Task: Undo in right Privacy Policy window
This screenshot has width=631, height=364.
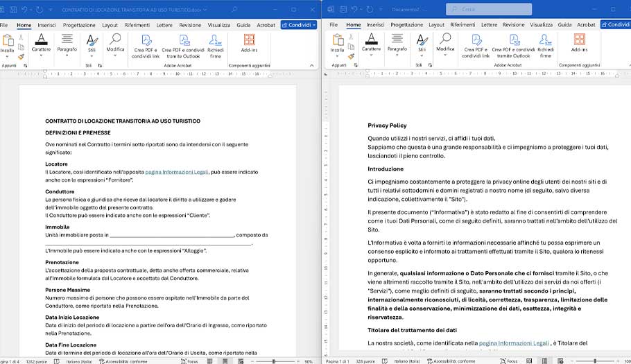Action: point(354,9)
